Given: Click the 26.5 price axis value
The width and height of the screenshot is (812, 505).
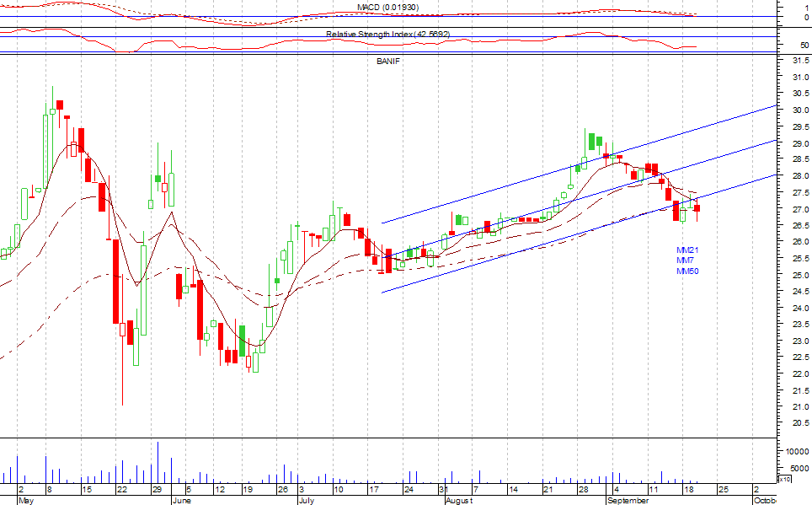Looking at the screenshot, I should pos(800,226).
